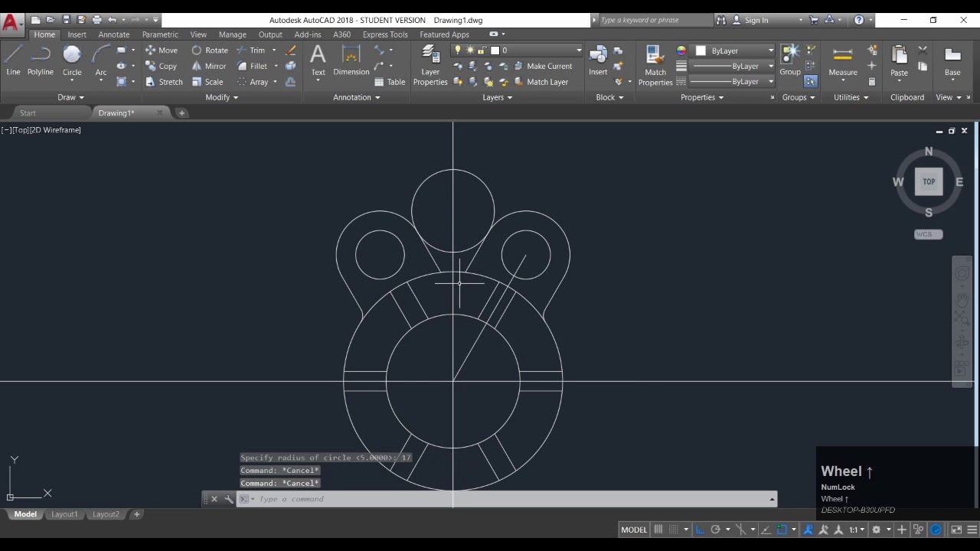Toggle Isometric Drafting in status bar
The height and width of the screenshot is (551, 980).
741,530
